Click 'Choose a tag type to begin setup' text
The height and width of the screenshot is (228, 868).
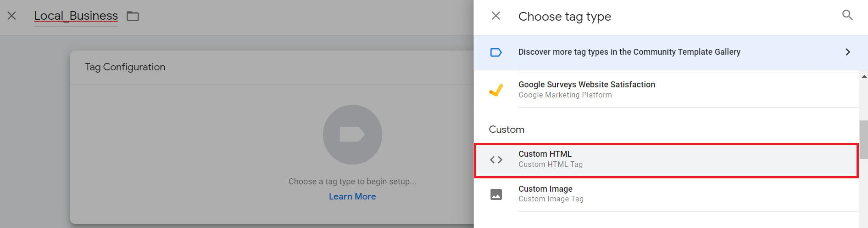coord(352,182)
